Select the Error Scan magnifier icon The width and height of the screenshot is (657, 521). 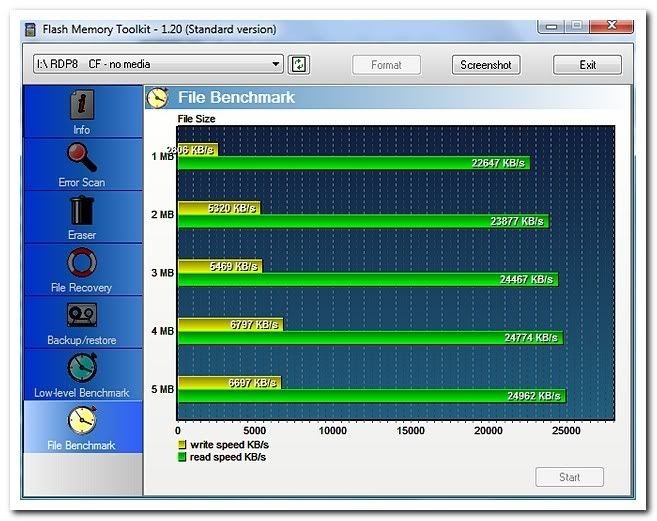(82, 157)
